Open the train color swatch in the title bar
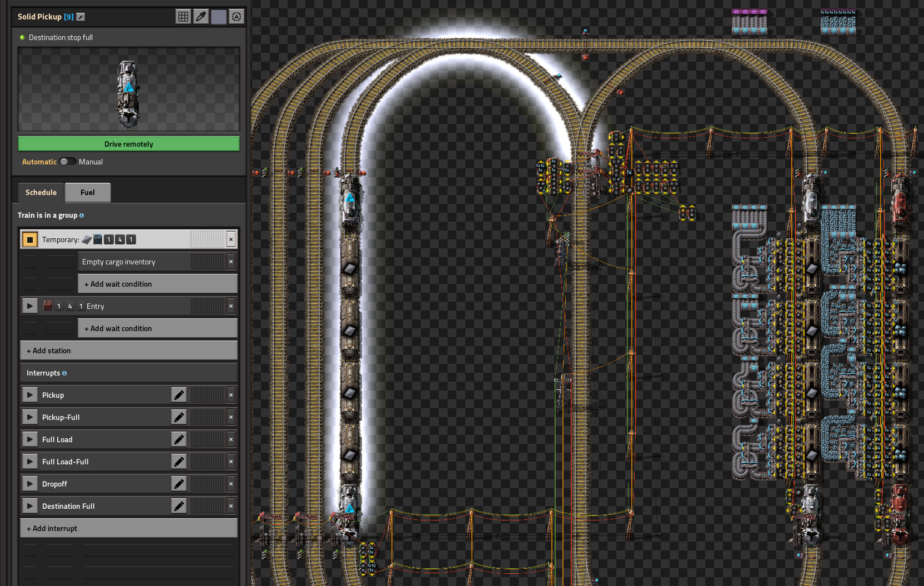The height and width of the screenshot is (586, 924). tap(219, 17)
